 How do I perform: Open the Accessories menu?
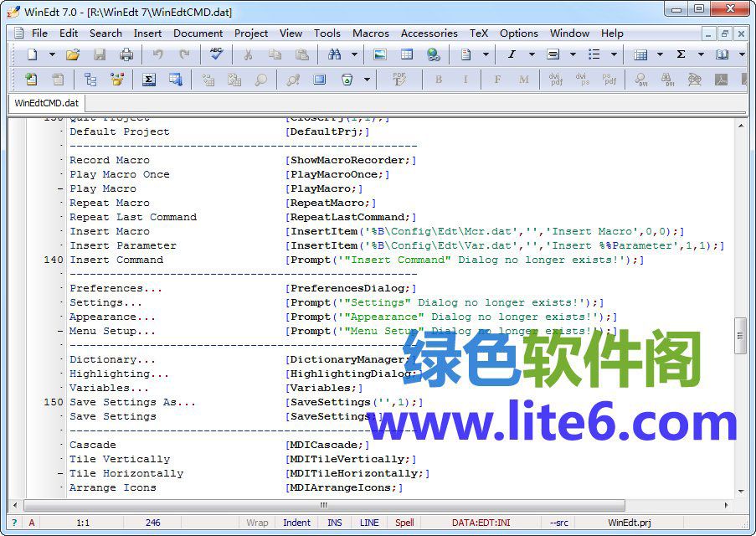click(429, 33)
